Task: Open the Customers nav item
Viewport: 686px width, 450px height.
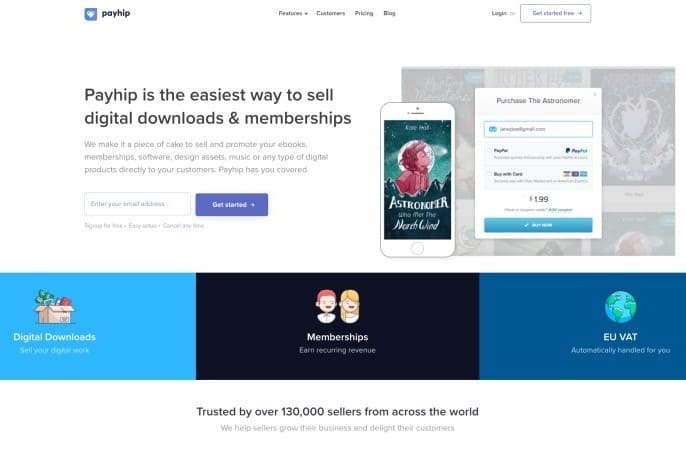Action: [330, 14]
